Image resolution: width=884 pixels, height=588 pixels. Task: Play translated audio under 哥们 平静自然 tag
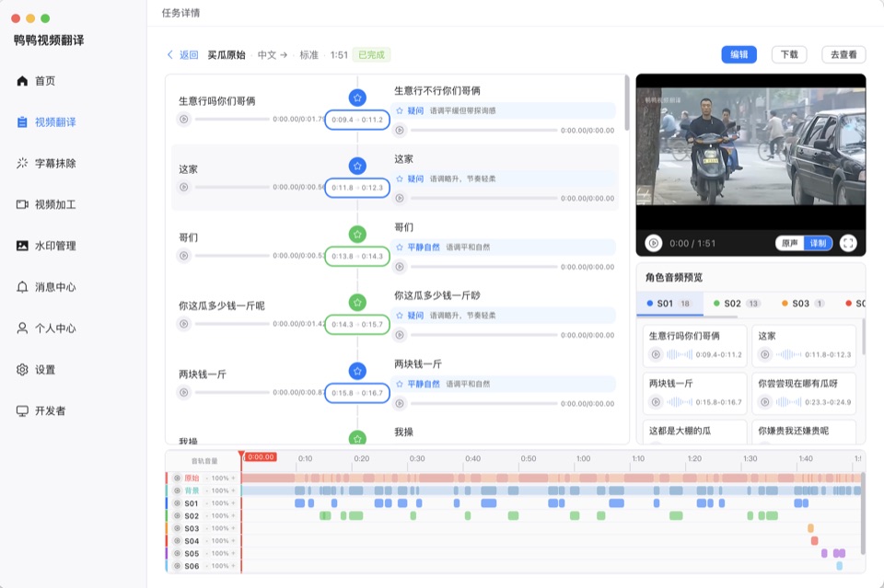400,267
